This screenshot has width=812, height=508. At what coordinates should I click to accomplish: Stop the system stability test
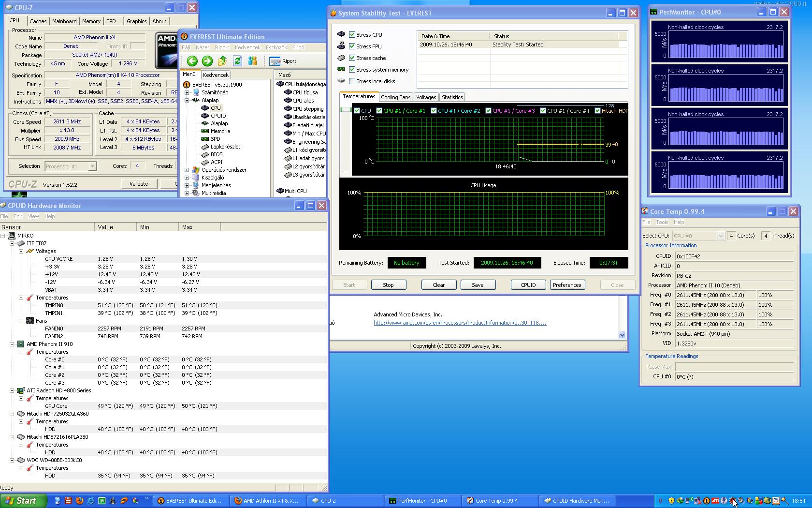[x=388, y=285]
